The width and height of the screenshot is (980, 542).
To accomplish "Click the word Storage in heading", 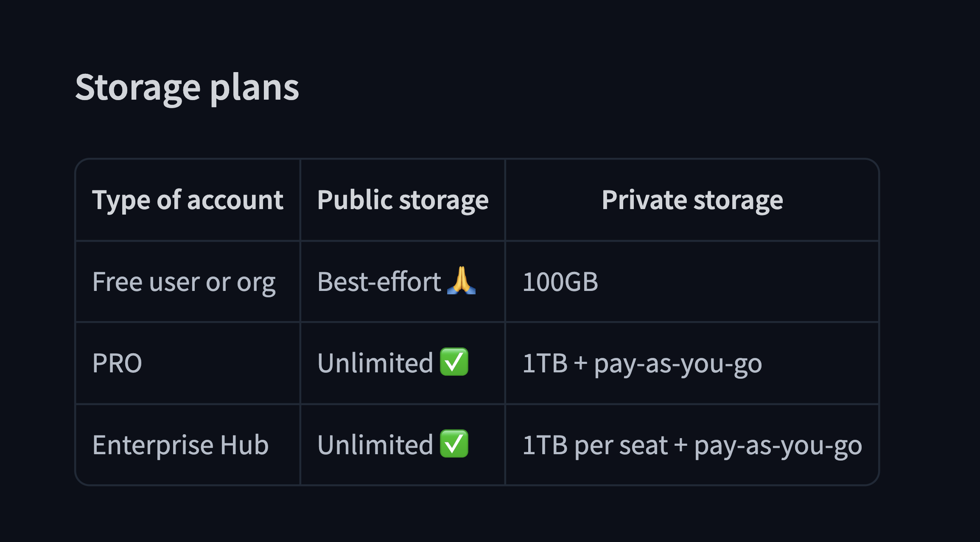I will pyautogui.click(x=137, y=87).
